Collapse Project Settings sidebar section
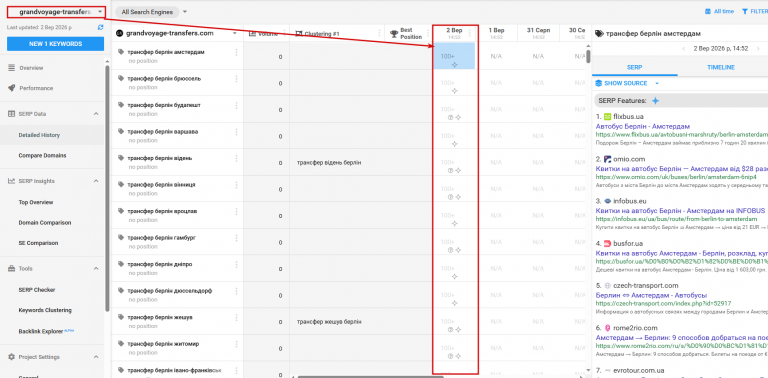Viewport: 768px width, 378px height. click(x=96, y=357)
